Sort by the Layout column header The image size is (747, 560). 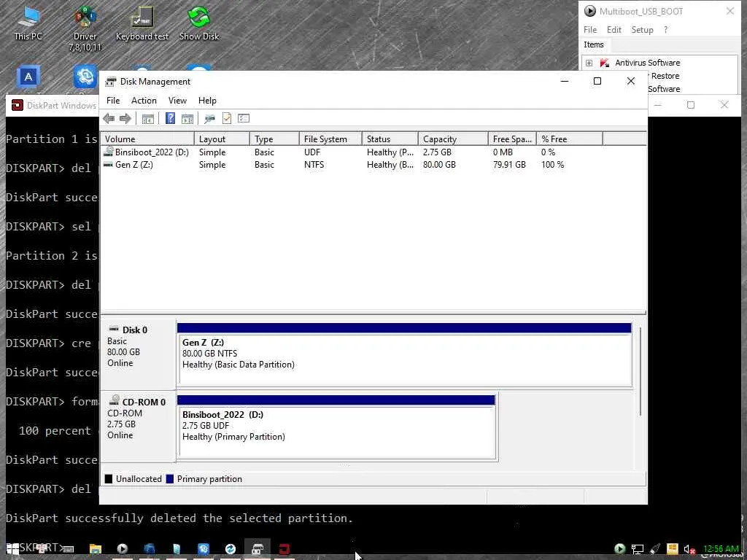click(222, 139)
